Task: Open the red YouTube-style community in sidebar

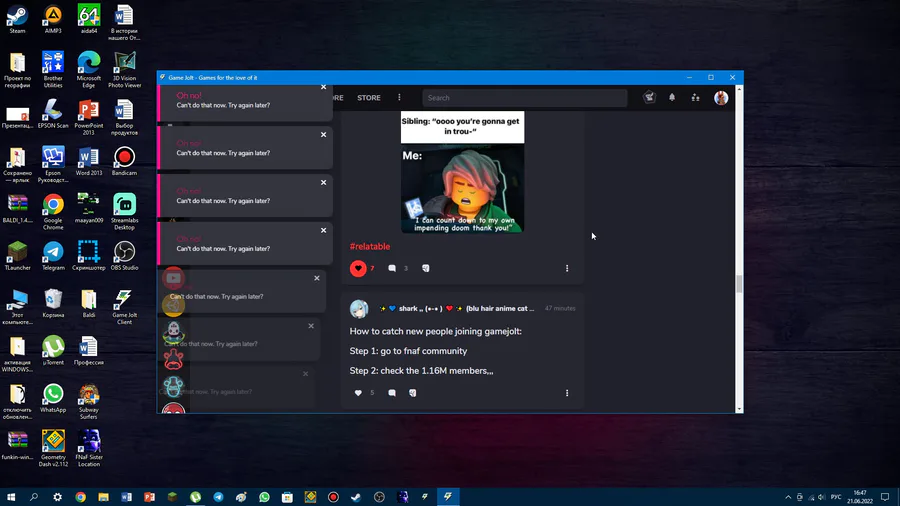Action: 173,278
